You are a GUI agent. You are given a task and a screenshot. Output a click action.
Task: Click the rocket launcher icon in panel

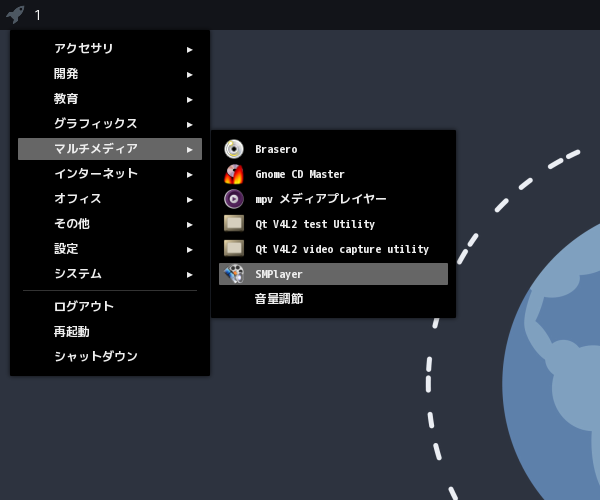[x=15, y=15]
